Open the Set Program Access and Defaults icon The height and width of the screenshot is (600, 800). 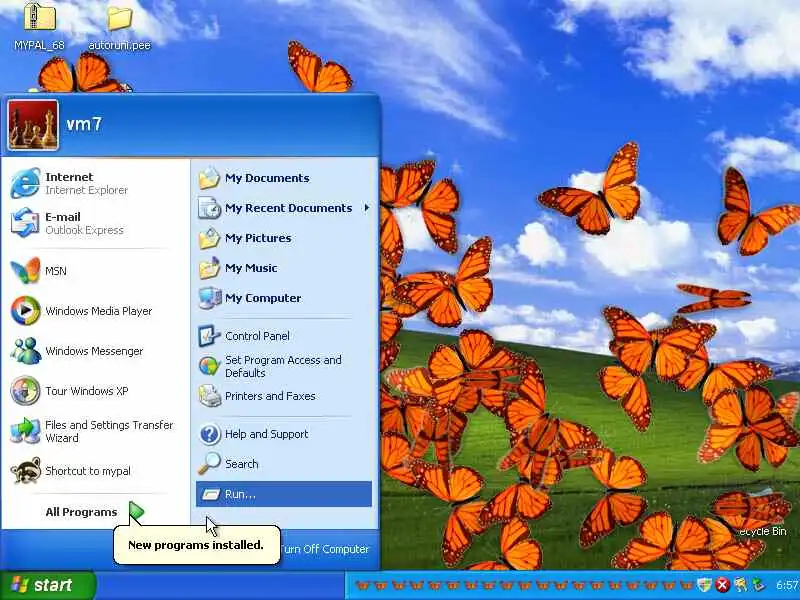pyautogui.click(x=209, y=366)
